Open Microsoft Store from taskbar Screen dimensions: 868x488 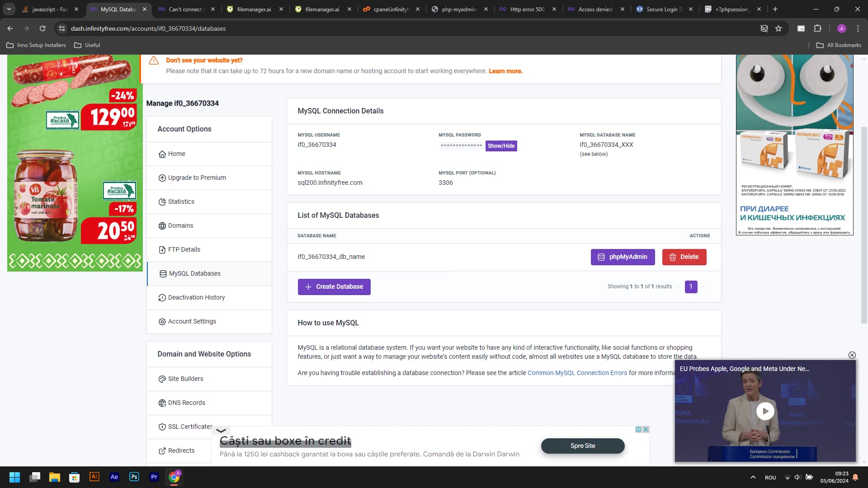click(75, 477)
